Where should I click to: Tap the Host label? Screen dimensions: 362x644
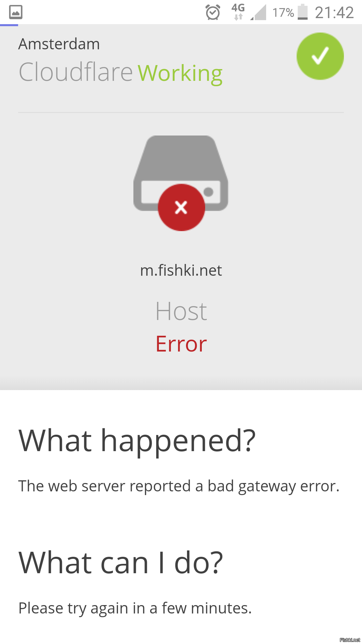[x=181, y=311]
